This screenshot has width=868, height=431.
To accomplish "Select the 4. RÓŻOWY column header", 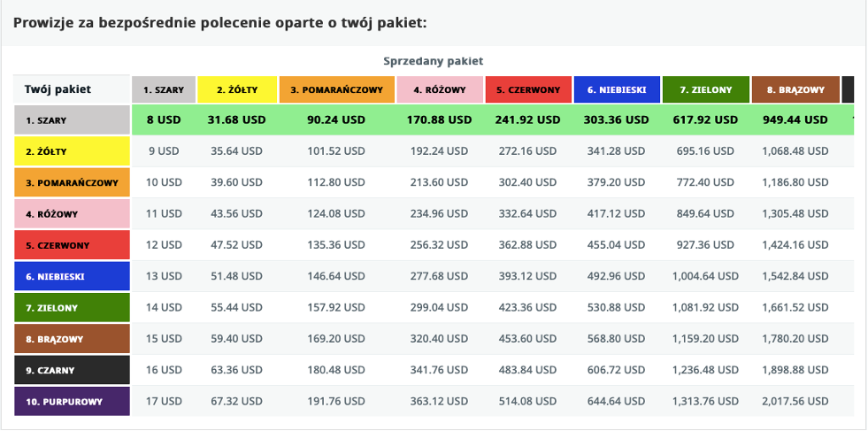I will pos(440,89).
